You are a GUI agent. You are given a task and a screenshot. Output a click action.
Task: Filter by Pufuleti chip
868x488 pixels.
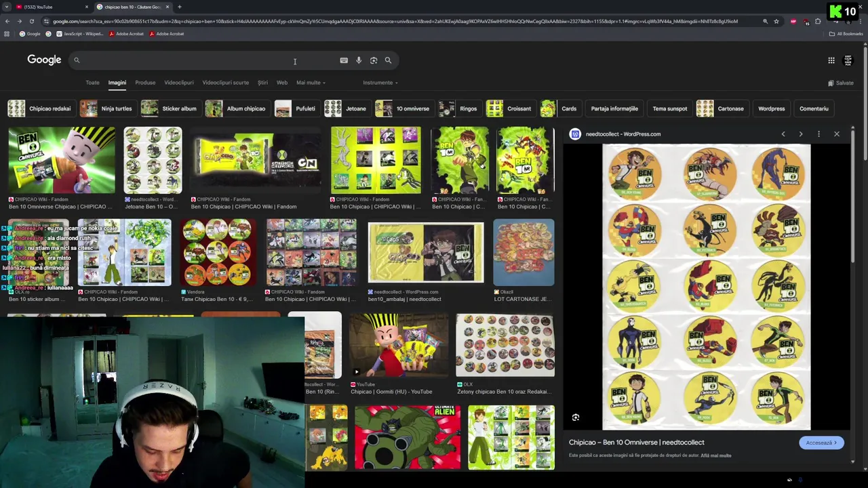pos(296,108)
